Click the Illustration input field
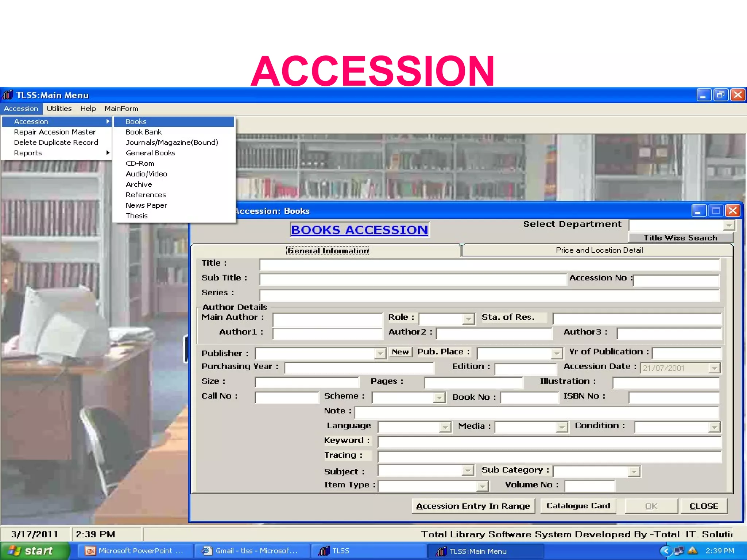Image resolution: width=747 pixels, height=560 pixels. click(x=666, y=383)
